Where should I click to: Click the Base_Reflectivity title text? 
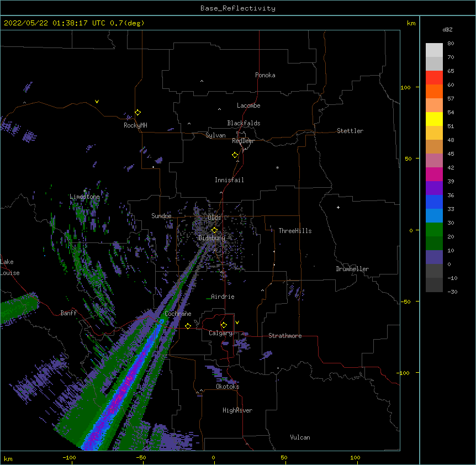(x=237, y=8)
